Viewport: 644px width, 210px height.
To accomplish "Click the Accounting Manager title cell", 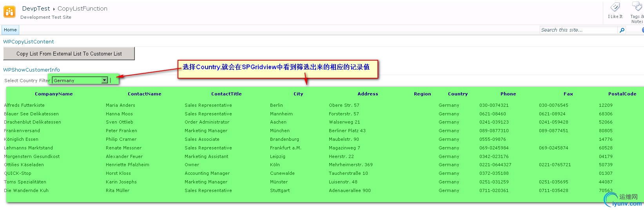I will tap(207, 173).
